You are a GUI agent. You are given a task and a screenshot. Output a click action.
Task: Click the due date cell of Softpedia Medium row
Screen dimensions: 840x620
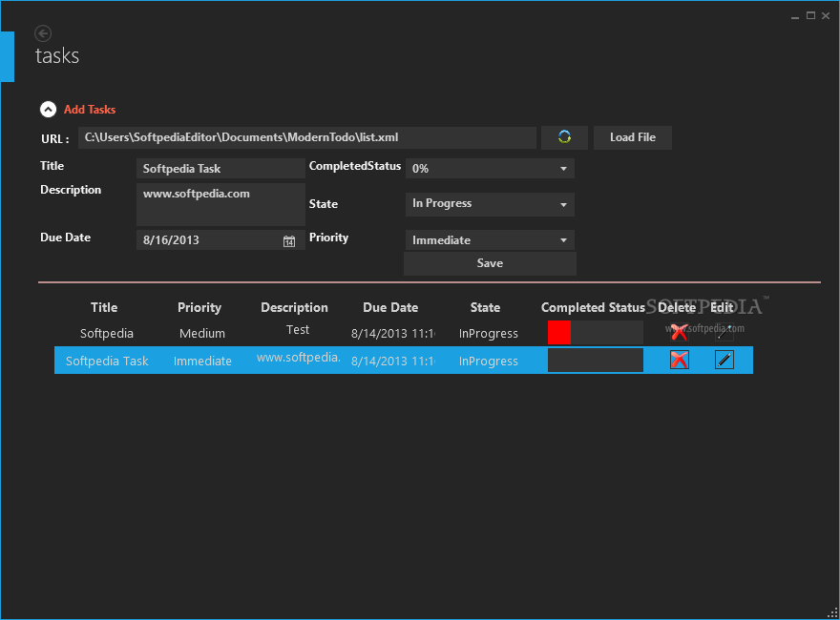[392, 334]
